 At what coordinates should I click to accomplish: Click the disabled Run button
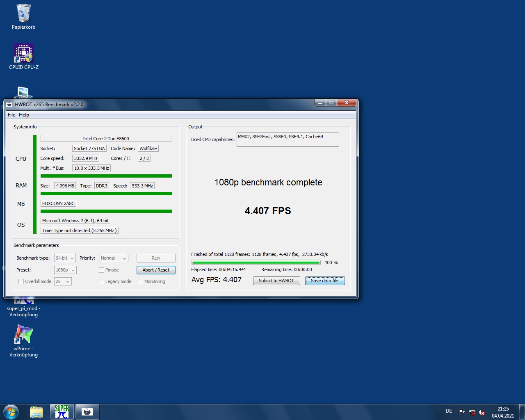point(156,258)
